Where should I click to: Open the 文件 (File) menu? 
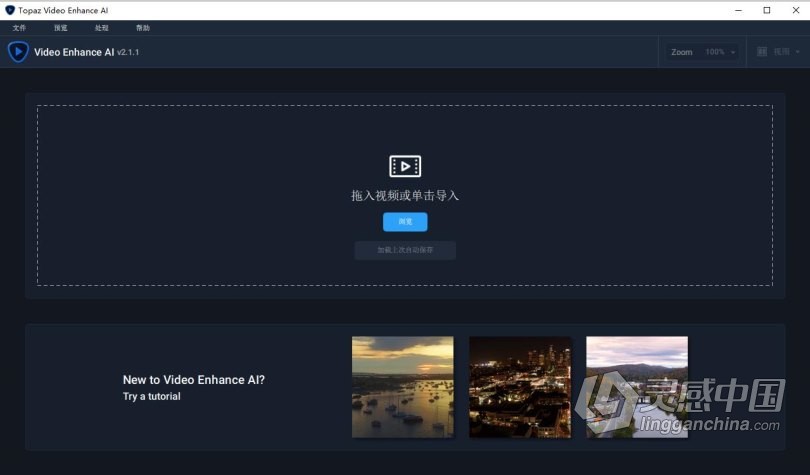coord(19,28)
